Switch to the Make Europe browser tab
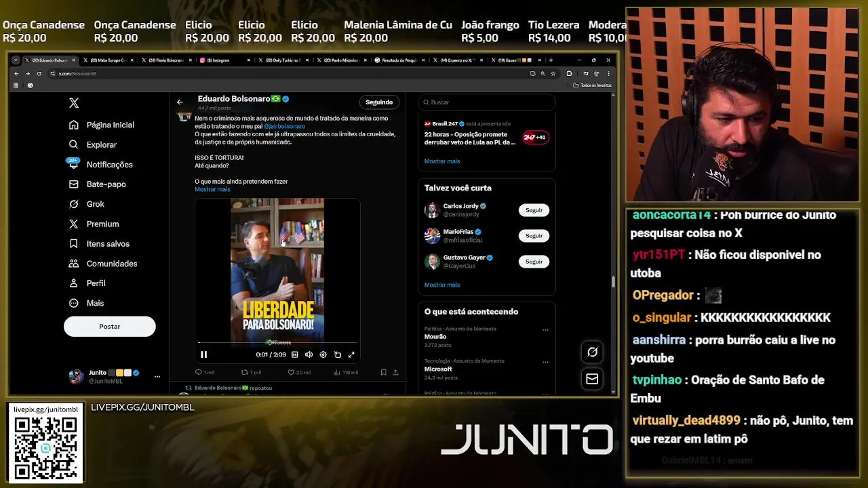This screenshot has height=488, width=868. pos(108,60)
